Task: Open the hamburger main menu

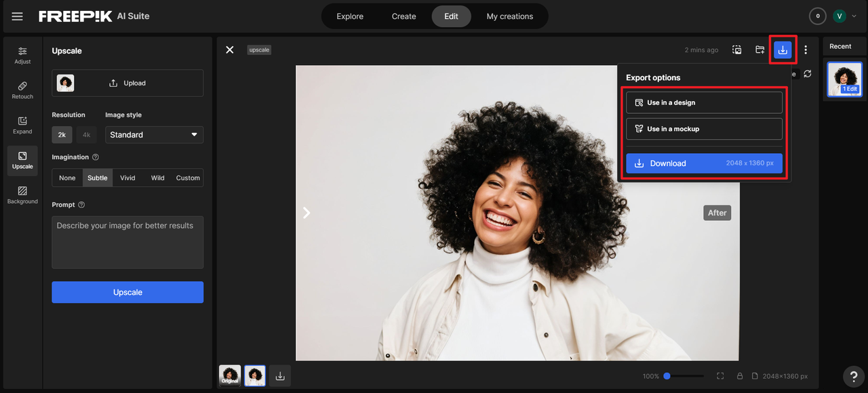Action: pyautogui.click(x=17, y=16)
